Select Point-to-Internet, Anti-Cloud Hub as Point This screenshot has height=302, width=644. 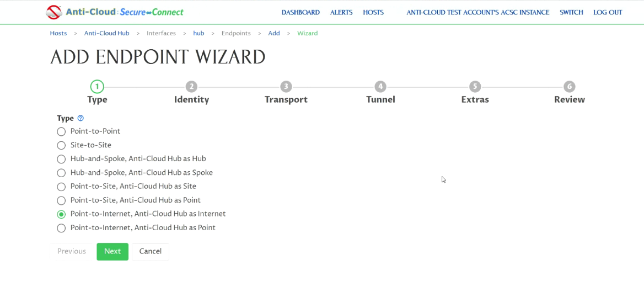[61, 228]
